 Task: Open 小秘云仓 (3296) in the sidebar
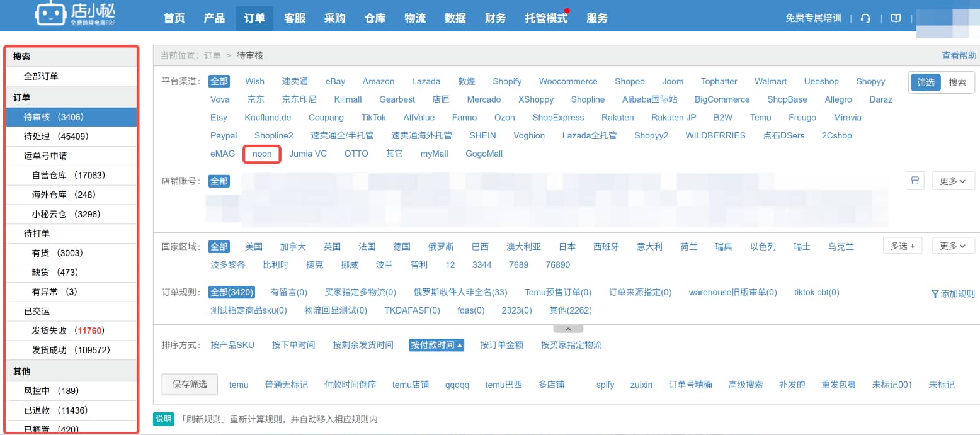[x=71, y=214]
